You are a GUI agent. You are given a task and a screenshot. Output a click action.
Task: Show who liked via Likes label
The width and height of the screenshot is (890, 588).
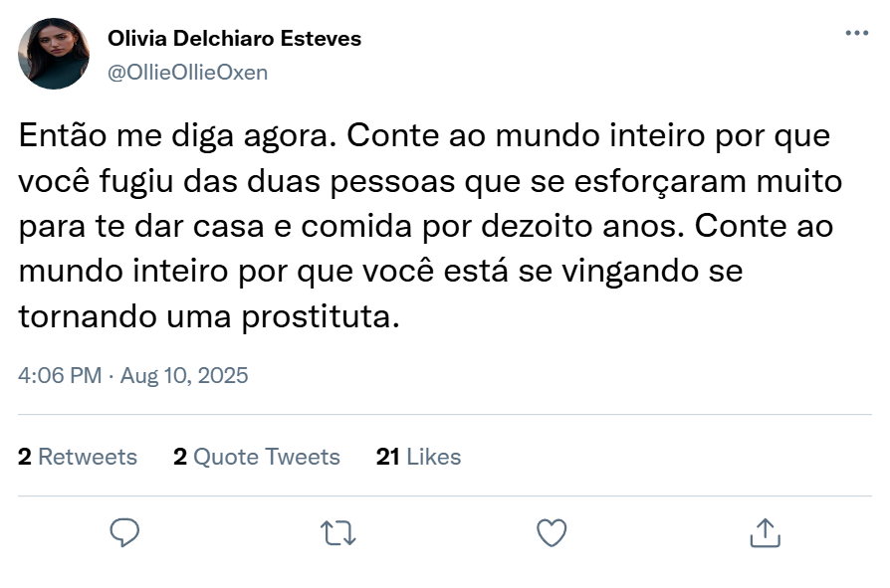(434, 457)
